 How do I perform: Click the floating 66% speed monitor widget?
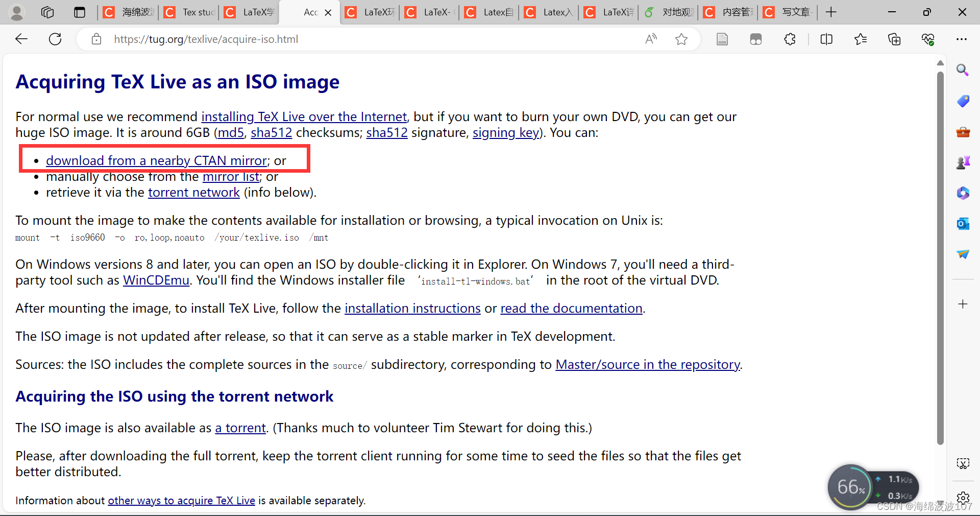(x=873, y=487)
